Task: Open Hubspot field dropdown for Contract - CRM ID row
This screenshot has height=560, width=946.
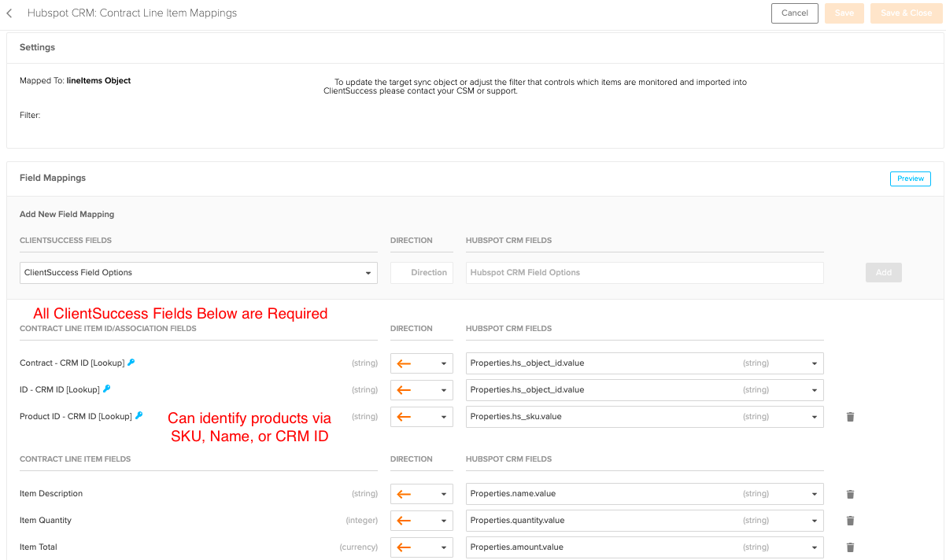Action: coord(645,363)
